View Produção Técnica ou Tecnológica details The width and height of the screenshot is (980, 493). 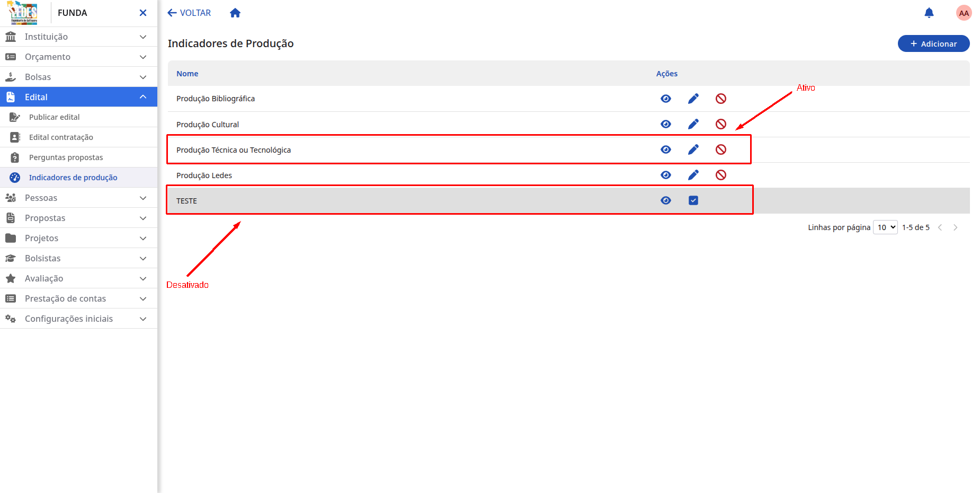pos(666,149)
